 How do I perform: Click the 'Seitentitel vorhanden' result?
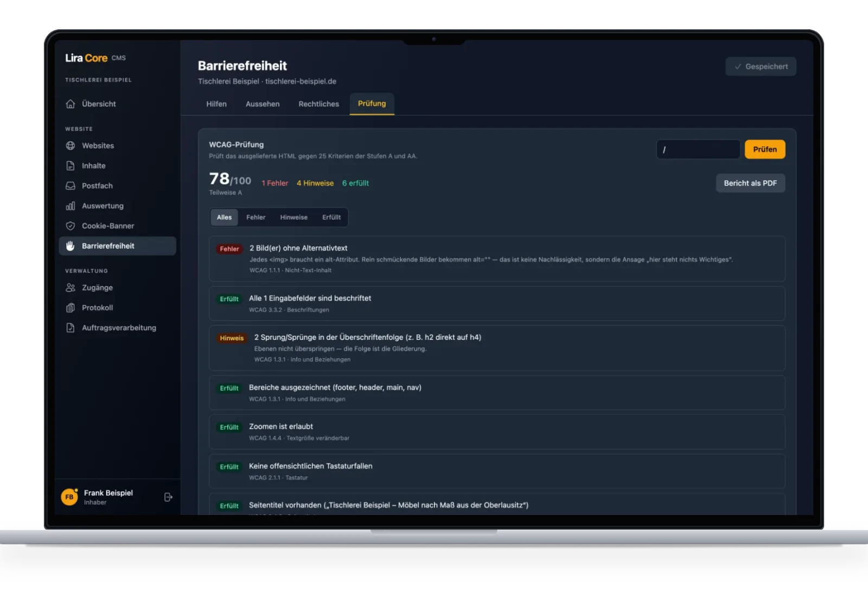point(497,505)
